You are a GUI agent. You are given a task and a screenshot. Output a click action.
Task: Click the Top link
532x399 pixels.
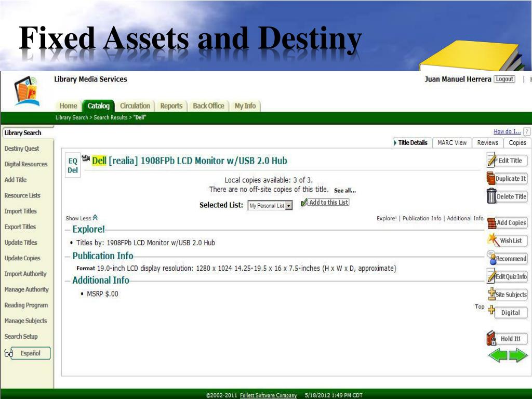pyautogui.click(x=480, y=307)
